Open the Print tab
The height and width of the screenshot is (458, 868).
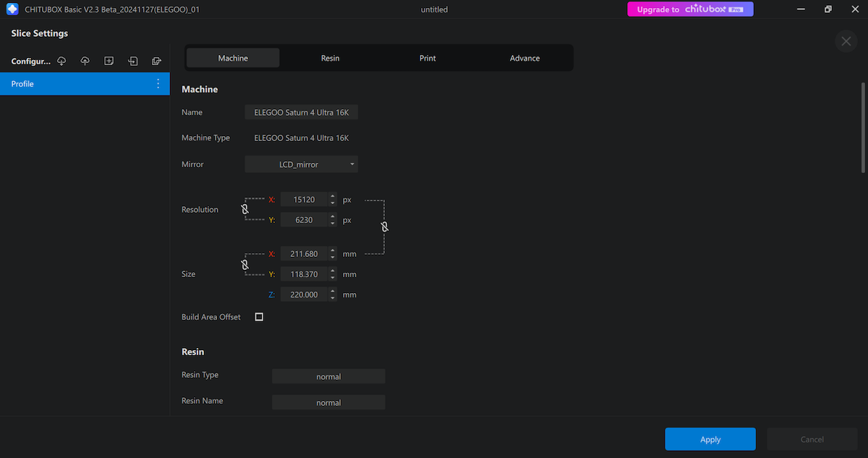427,58
